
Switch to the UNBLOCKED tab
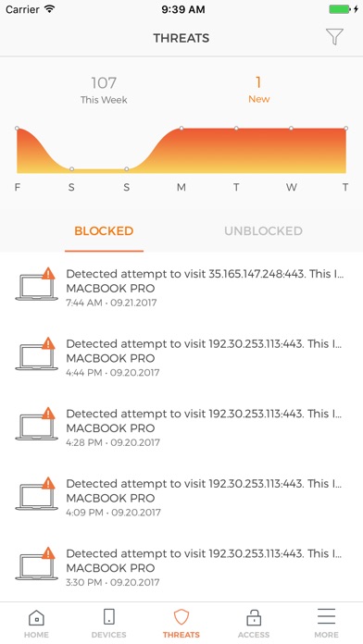pos(264,230)
